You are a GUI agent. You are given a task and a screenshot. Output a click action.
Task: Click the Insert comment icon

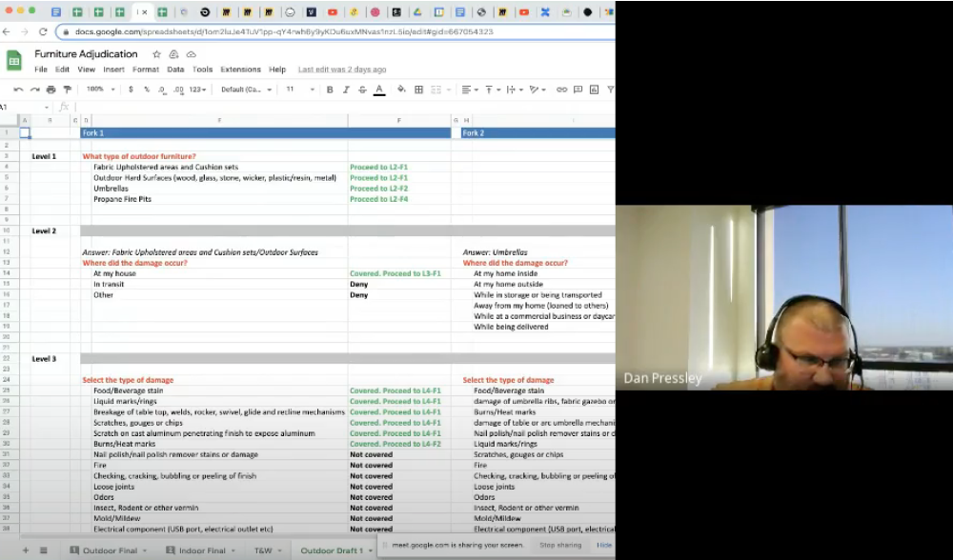tap(578, 90)
